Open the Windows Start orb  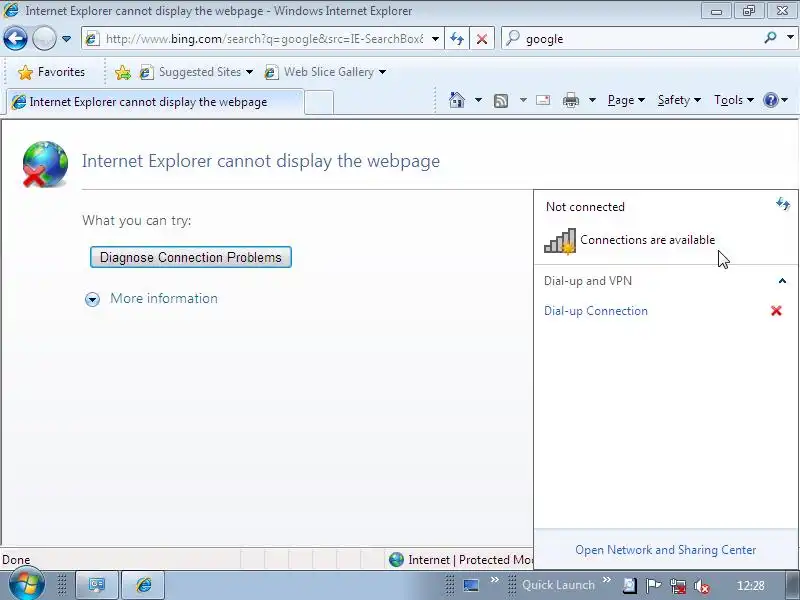pos(27,583)
